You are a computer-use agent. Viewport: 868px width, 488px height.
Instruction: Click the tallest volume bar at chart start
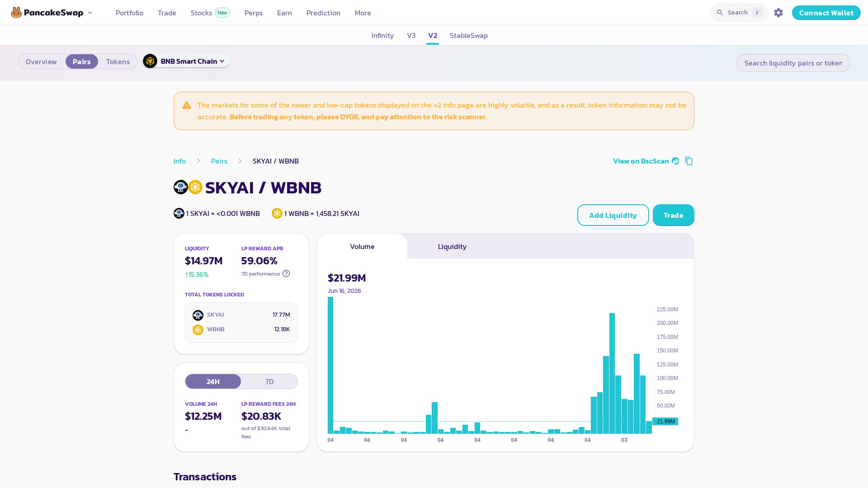pos(330,365)
